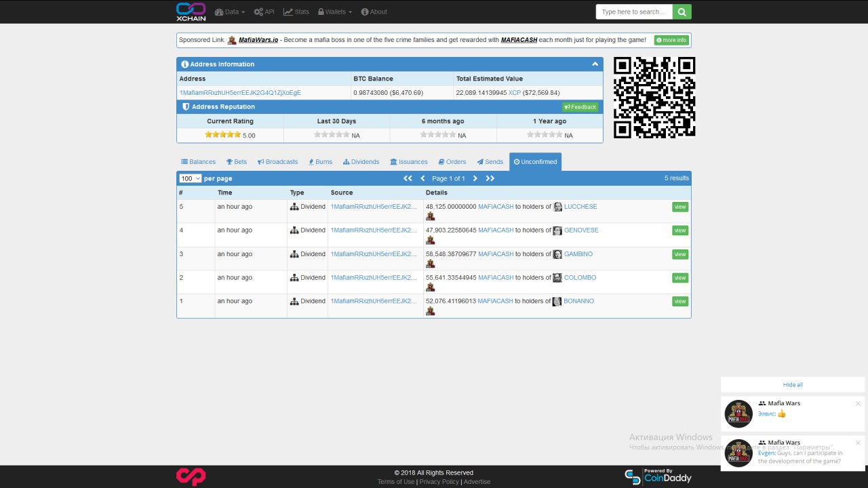Switch to the Issuances tab
The width and height of the screenshot is (868, 488).
409,162
